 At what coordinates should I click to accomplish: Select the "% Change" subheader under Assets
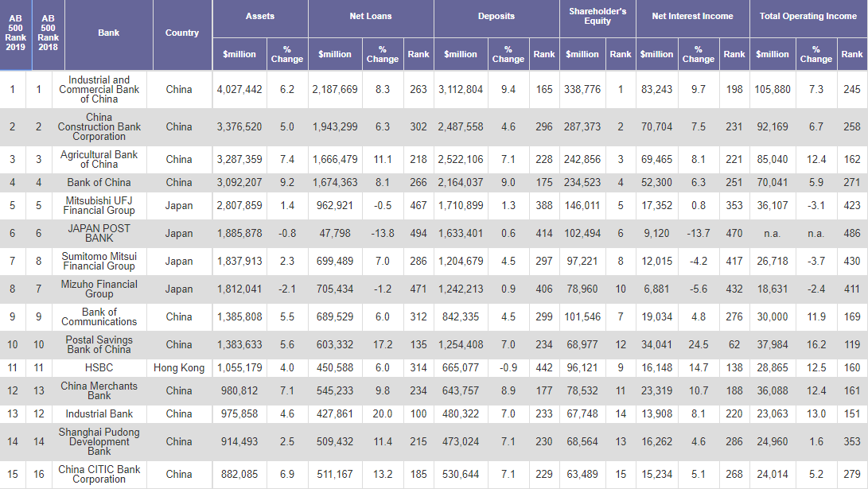[287, 54]
